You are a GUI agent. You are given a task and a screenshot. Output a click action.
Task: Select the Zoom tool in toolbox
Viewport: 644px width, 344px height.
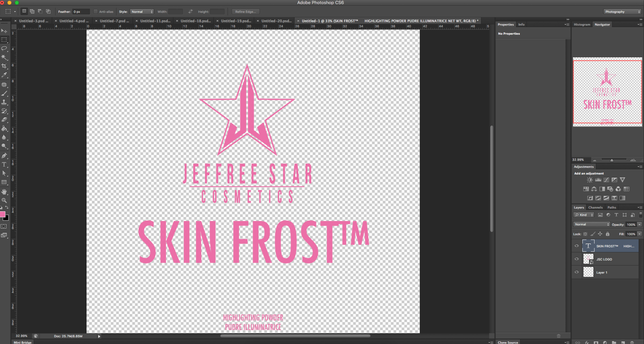pyautogui.click(x=4, y=200)
